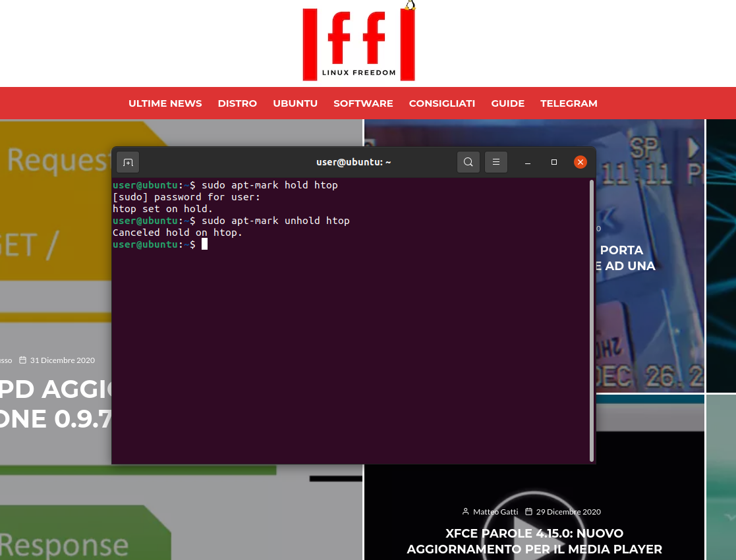Open the GUIDE section

[x=507, y=103]
